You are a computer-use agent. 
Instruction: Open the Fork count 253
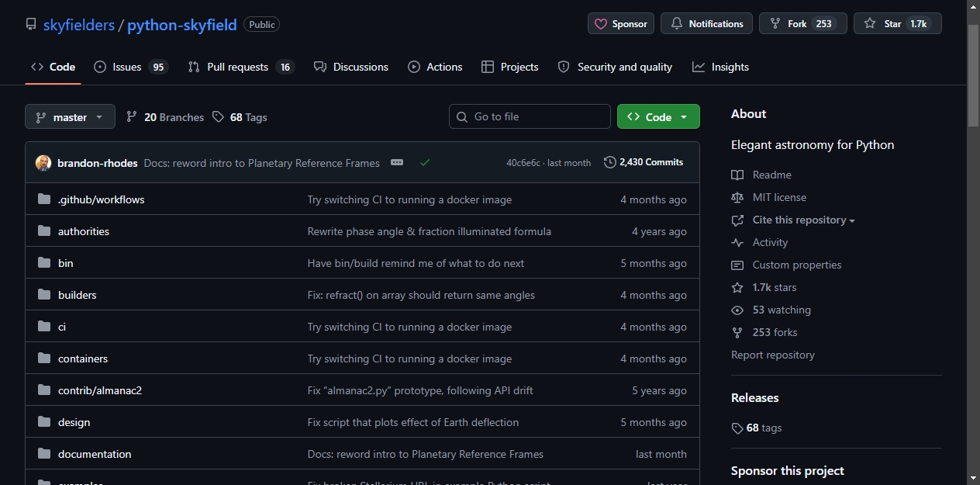pos(823,24)
